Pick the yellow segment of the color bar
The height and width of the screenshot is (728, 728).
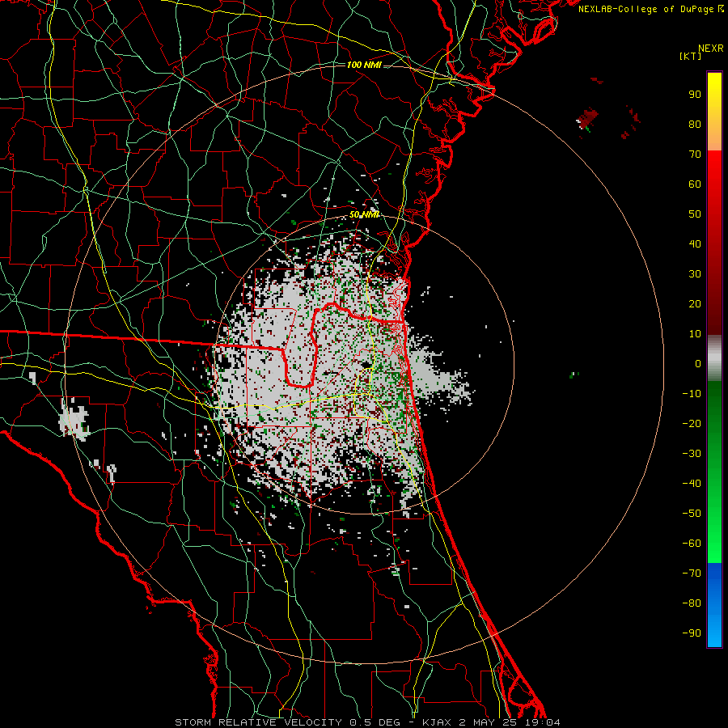point(714,111)
